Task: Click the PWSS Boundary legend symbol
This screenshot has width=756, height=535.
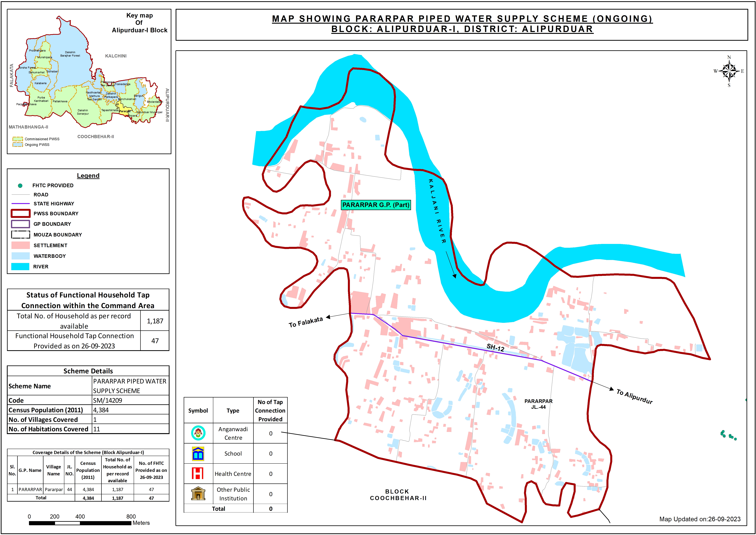Action: [x=20, y=213]
